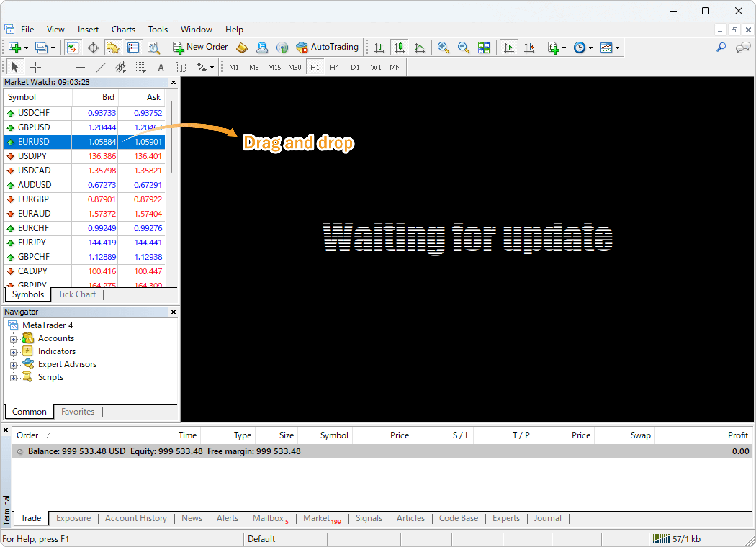The height and width of the screenshot is (547, 756).
Task: Click the Symbols button in Market Watch
Action: coord(28,295)
